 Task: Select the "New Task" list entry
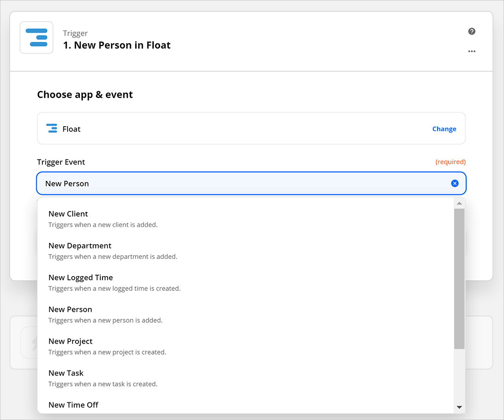[x=66, y=373]
